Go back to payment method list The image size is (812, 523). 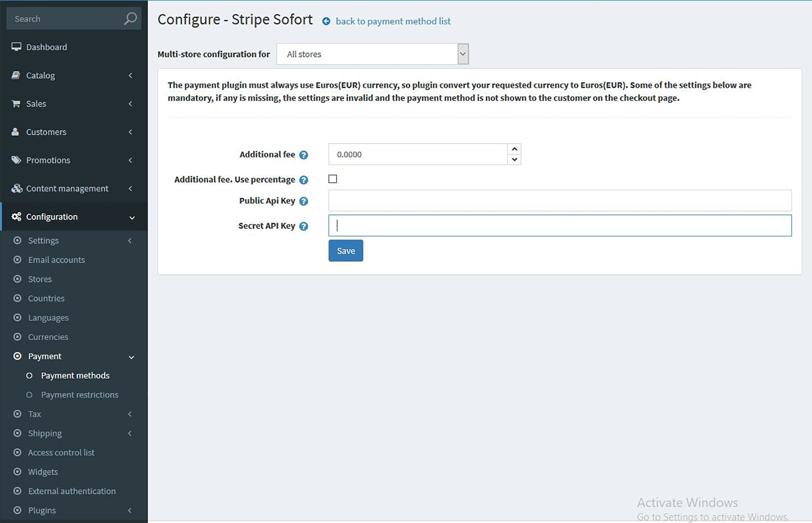393,21
